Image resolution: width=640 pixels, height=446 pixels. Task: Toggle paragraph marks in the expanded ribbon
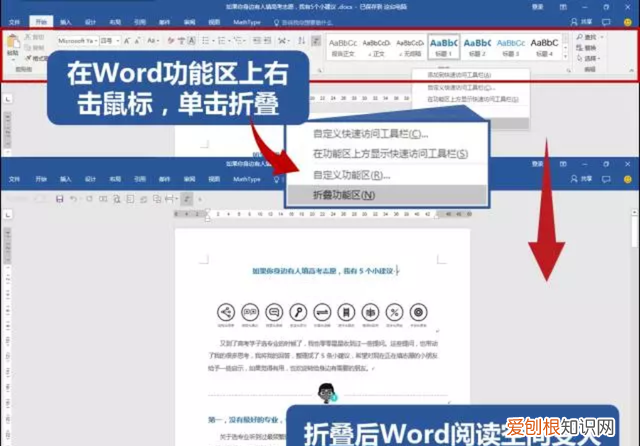316,41
